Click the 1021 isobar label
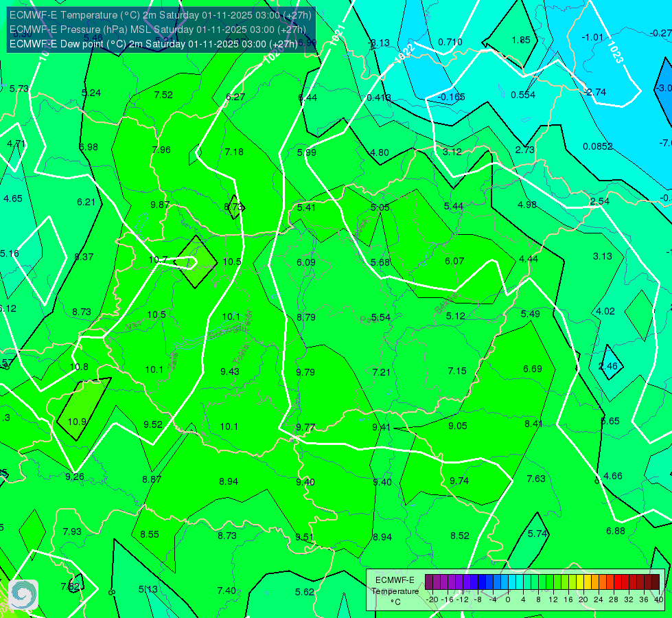The width and height of the screenshot is (672, 618). click(337, 35)
